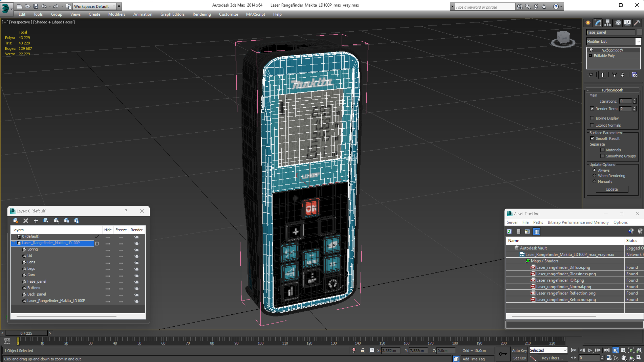Screen dimensions: 644x362
Task: Click the Set Keys key icon
Action: pos(503,354)
